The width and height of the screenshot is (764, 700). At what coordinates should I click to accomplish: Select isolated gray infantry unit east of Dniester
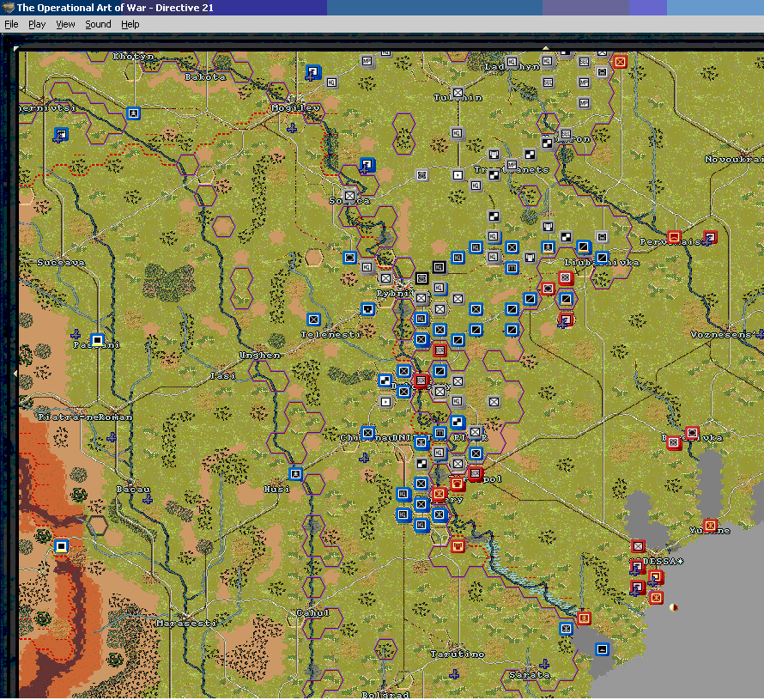click(494, 402)
